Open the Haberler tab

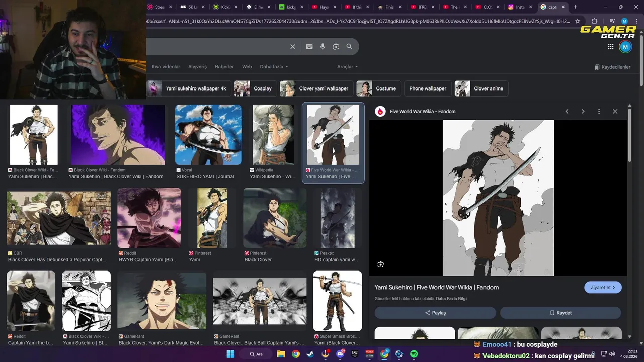tap(224, 67)
